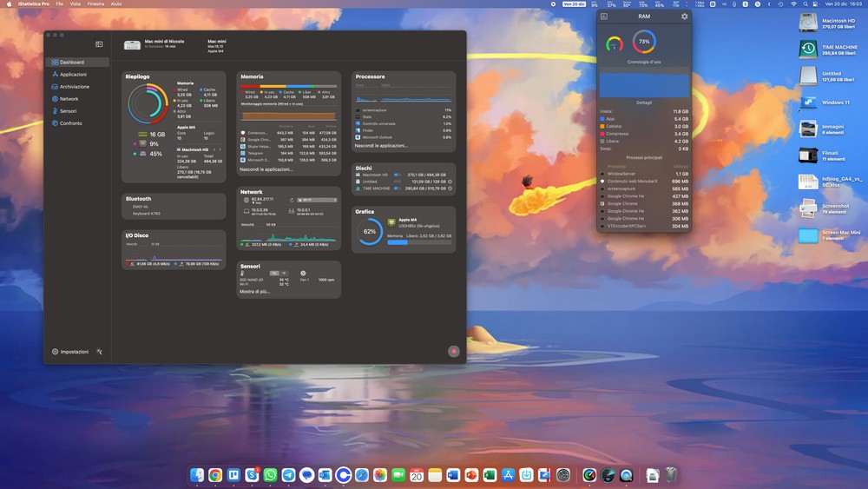The image size is (868, 489).
Task: Select Archiviazione in the sidebar
Action: coord(74,87)
